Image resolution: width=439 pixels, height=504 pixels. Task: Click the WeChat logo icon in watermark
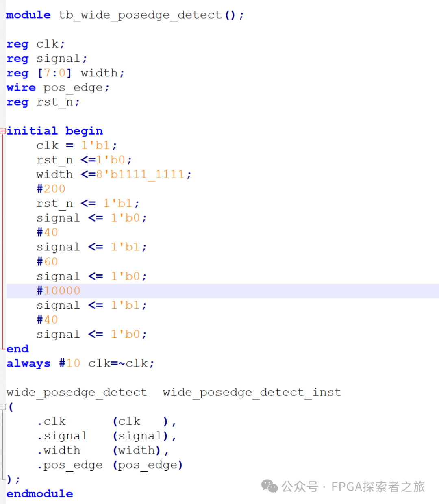[x=269, y=486]
